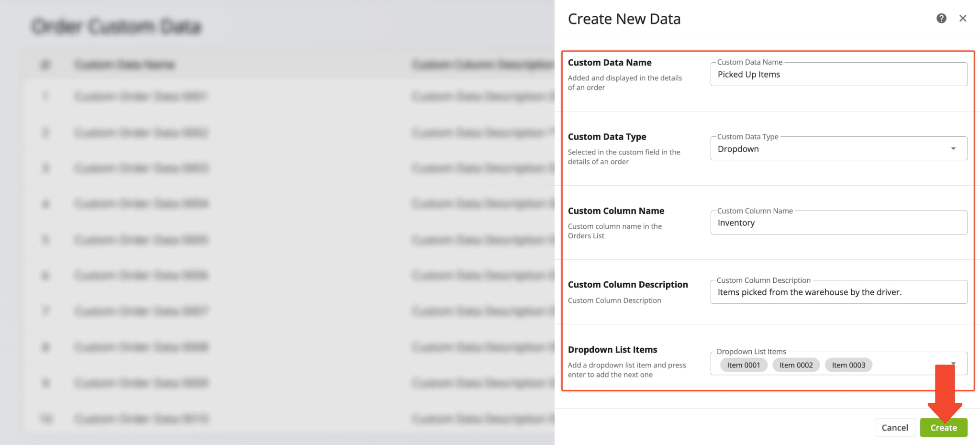
Task: Select the Item 0003 chip
Action: 848,365
